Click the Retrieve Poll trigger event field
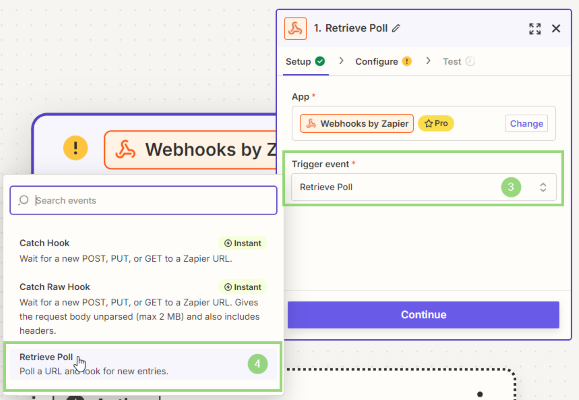 pos(424,187)
